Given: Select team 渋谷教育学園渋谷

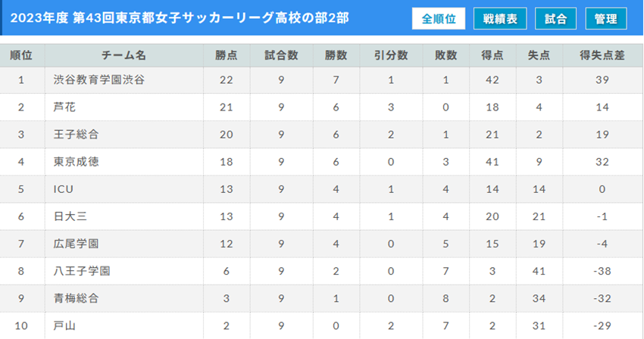Looking at the screenshot, I should 99,79.
